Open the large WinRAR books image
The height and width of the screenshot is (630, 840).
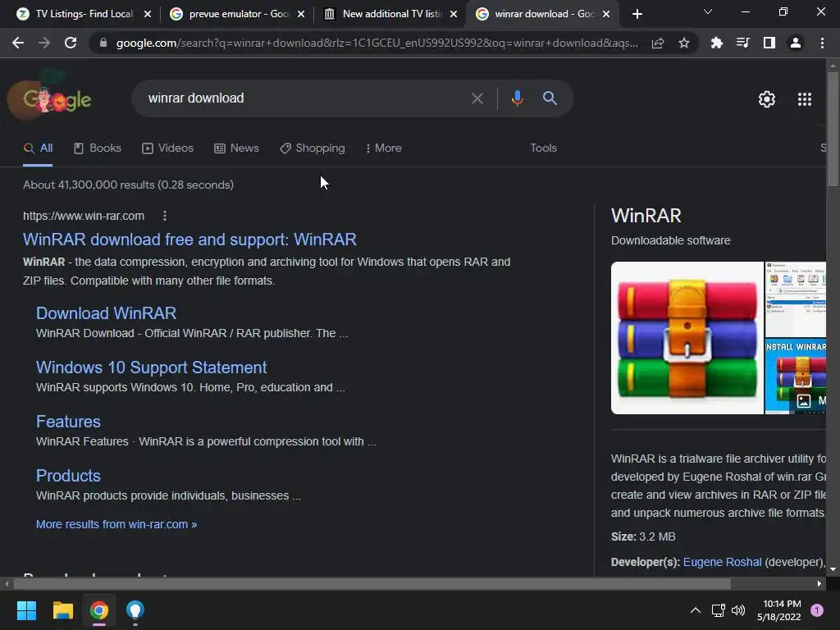687,338
